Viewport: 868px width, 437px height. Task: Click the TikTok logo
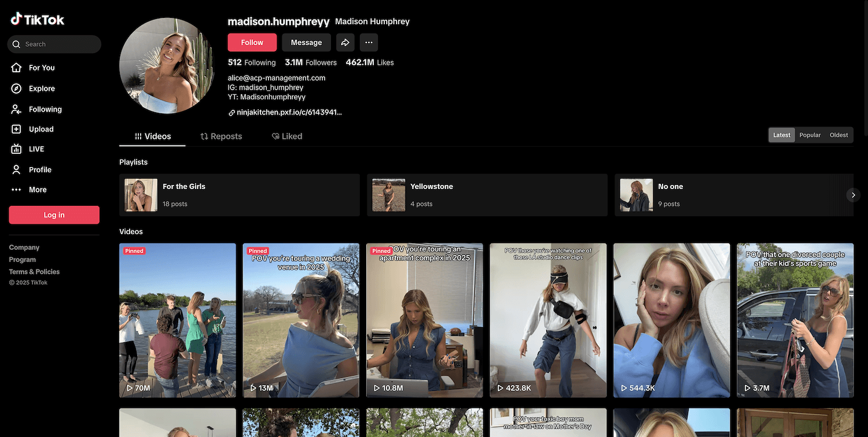(38, 20)
